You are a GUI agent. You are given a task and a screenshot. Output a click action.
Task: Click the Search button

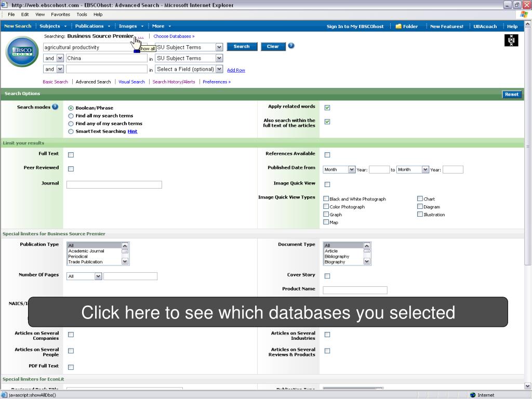pos(242,46)
